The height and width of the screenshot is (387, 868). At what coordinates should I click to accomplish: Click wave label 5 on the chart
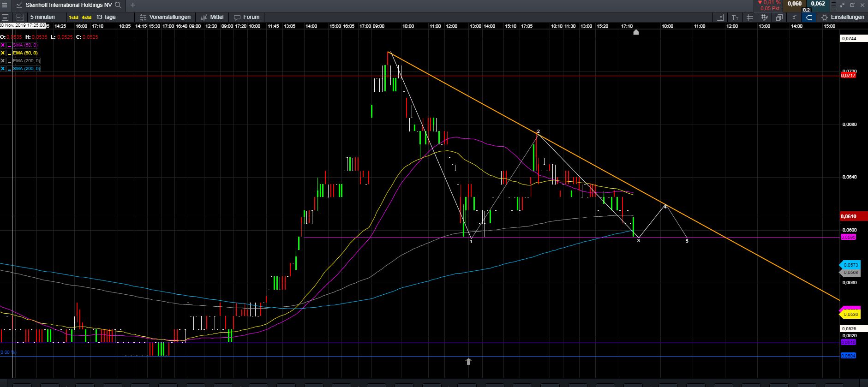[687, 241]
